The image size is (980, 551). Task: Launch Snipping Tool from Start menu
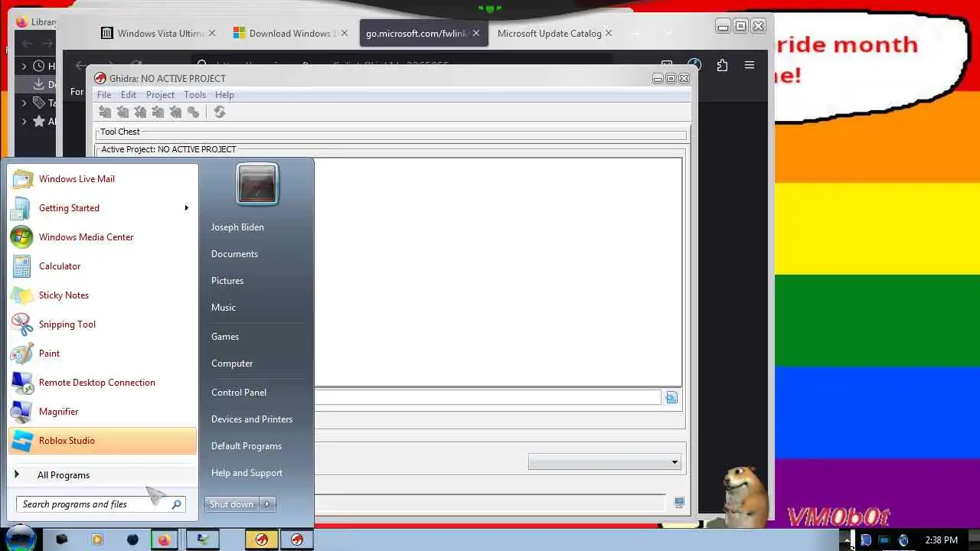(102, 324)
